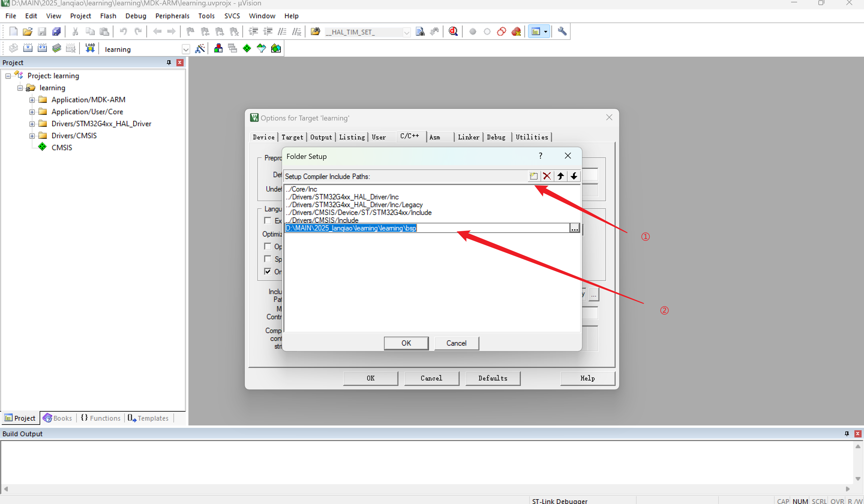Expand Application/User/Core tree folder
This screenshot has height=504, width=864.
(x=32, y=112)
